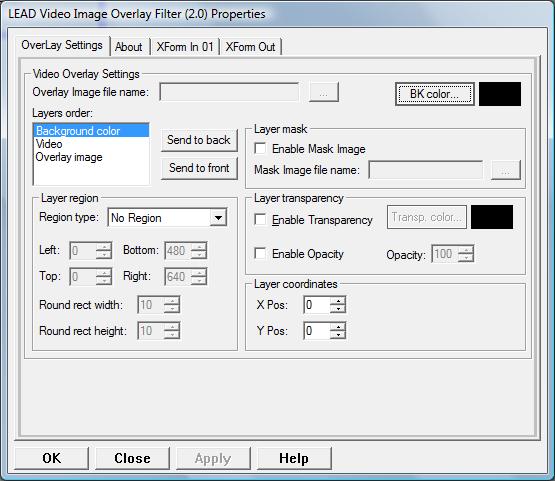This screenshot has height=481, width=555.
Task: Click the Left value field
Action: point(82,251)
